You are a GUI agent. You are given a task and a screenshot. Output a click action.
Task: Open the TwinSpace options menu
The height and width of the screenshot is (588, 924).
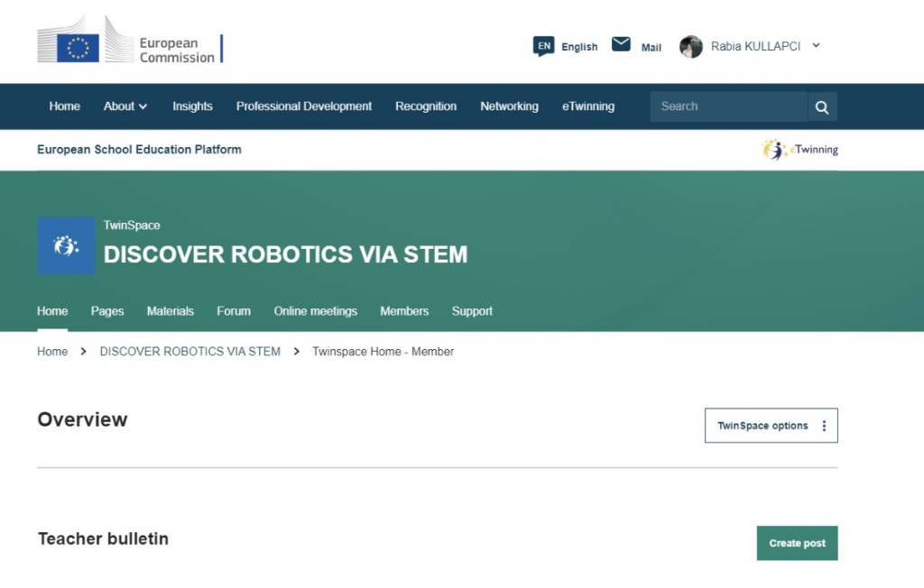[x=762, y=426]
